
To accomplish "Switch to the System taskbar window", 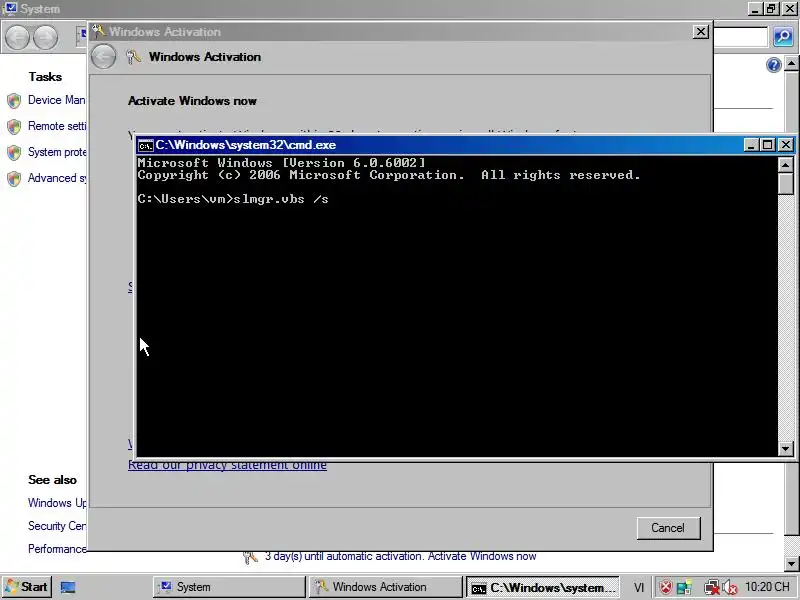I will point(229,587).
